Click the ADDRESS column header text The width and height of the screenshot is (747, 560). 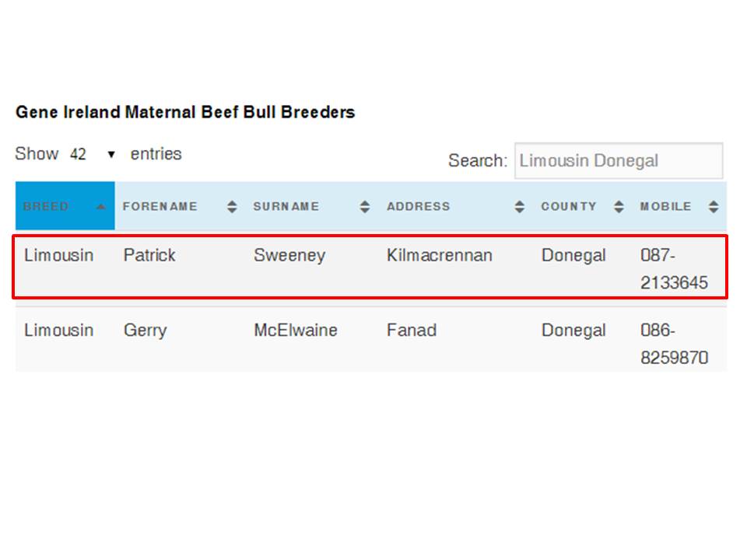coord(419,206)
